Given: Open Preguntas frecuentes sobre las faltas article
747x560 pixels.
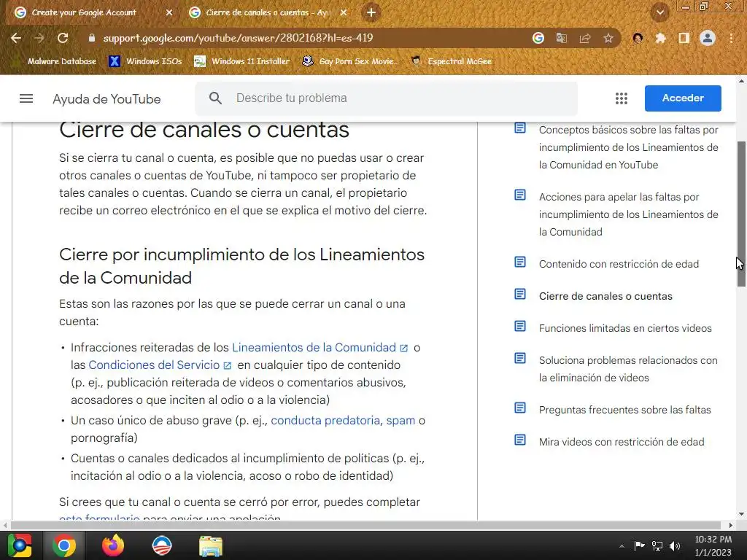Looking at the screenshot, I should tap(624, 410).
